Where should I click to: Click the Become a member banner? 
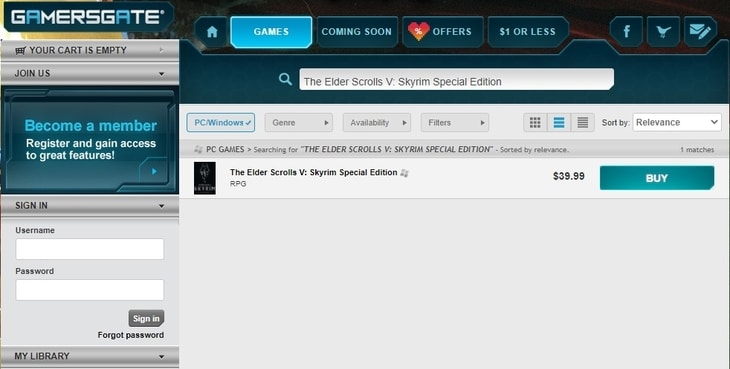[90, 140]
